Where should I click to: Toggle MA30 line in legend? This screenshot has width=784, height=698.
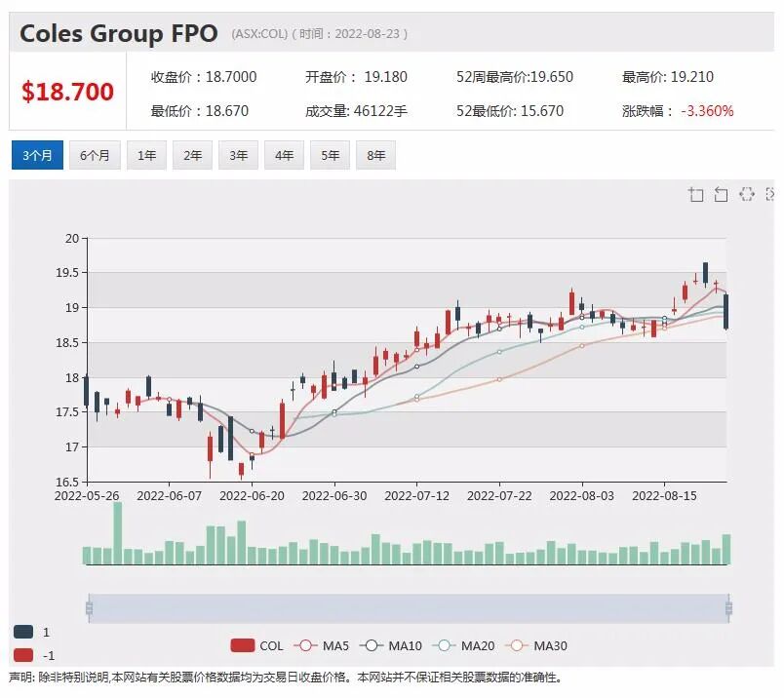pos(536,645)
